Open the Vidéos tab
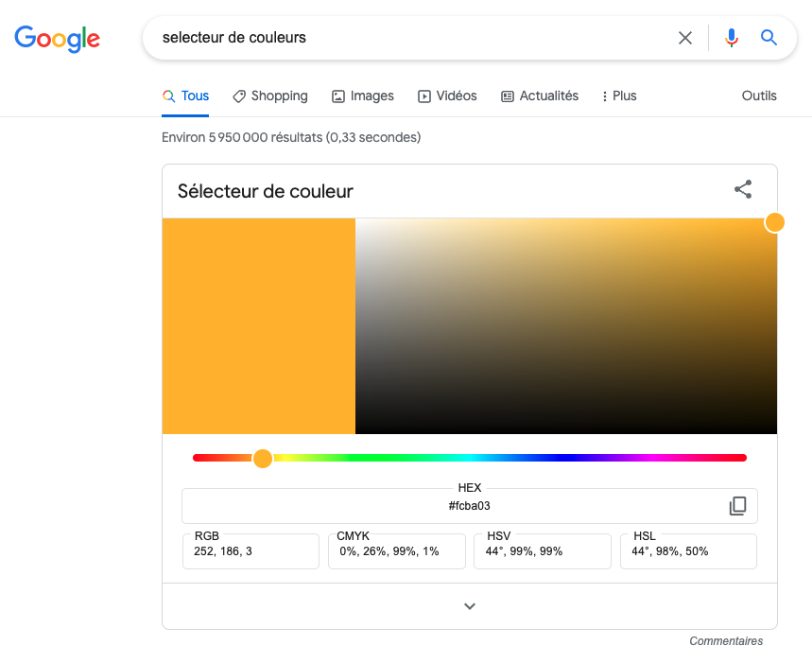The height and width of the screenshot is (663, 812). pyautogui.click(x=447, y=96)
